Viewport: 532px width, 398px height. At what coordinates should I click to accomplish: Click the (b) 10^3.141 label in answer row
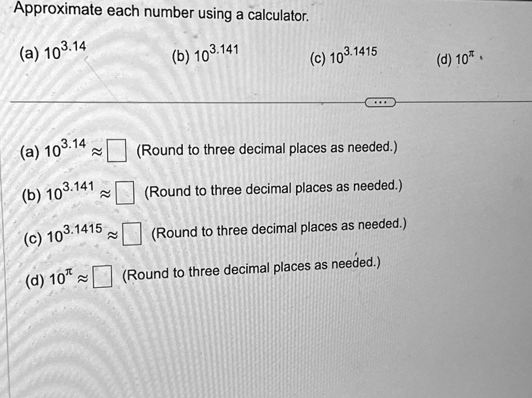[58, 192]
